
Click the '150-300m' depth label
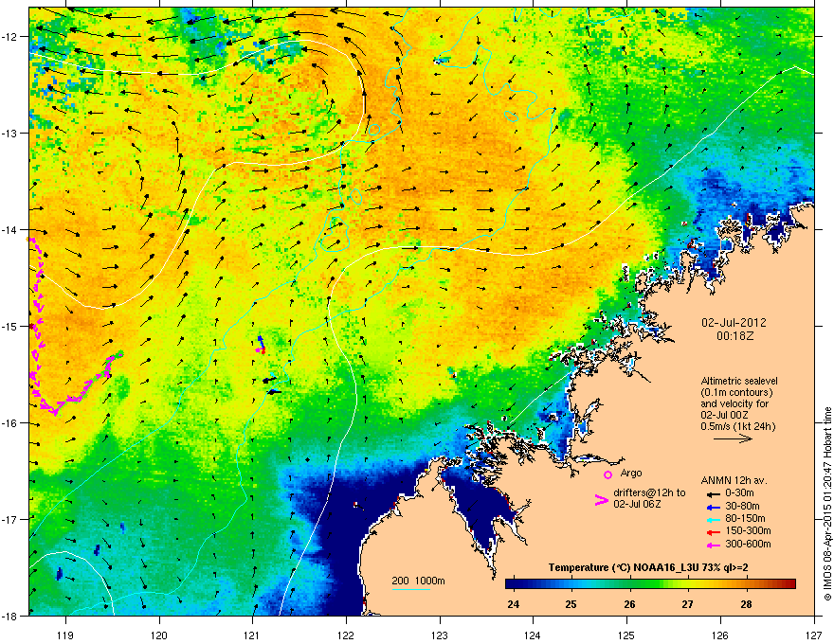point(748,531)
